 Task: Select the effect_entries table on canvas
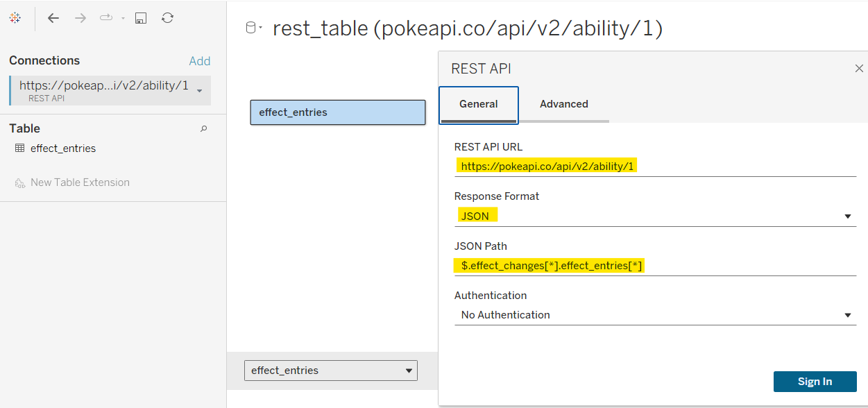pyautogui.click(x=337, y=112)
